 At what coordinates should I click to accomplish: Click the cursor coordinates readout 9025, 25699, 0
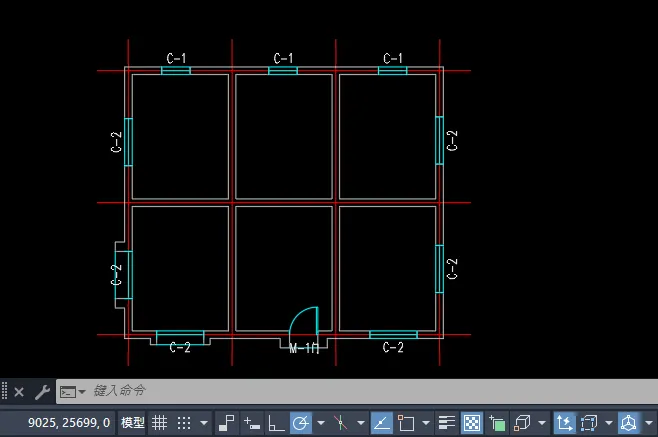pyautogui.click(x=69, y=423)
